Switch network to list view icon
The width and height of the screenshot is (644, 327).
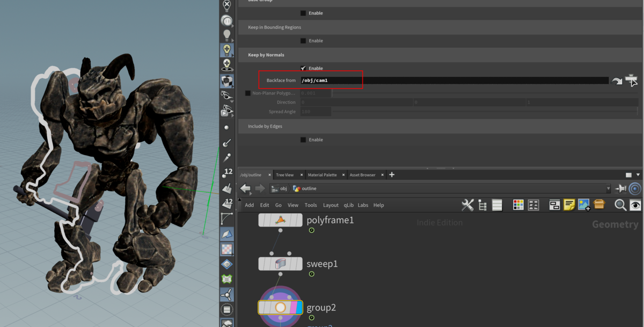tap(497, 205)
